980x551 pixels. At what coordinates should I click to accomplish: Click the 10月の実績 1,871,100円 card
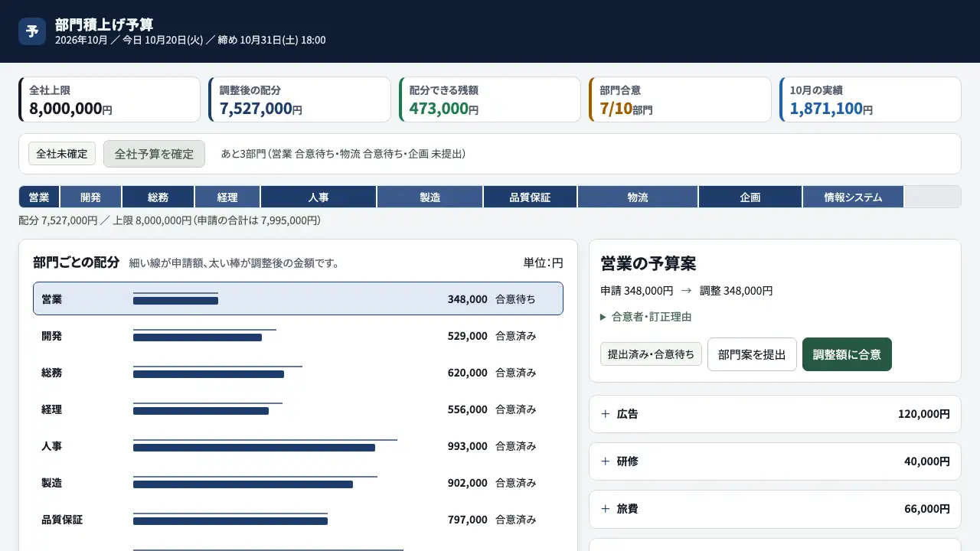(870, 99)
